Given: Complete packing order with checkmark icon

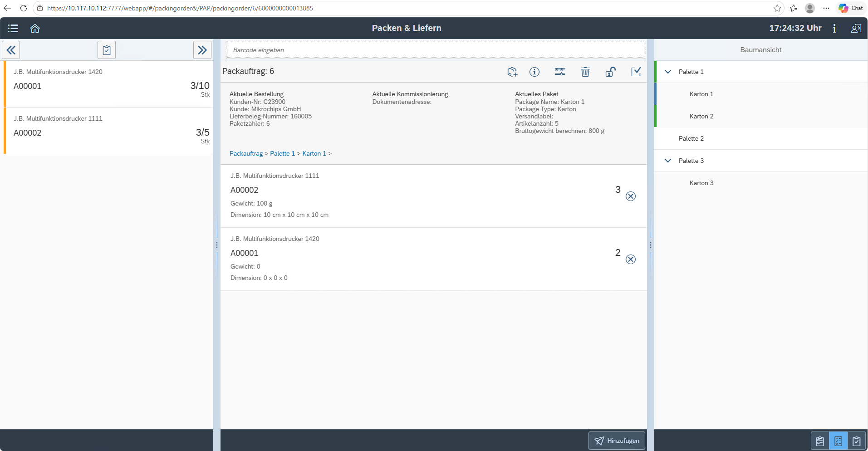Looking at the screenshot, I should point(636,72).
